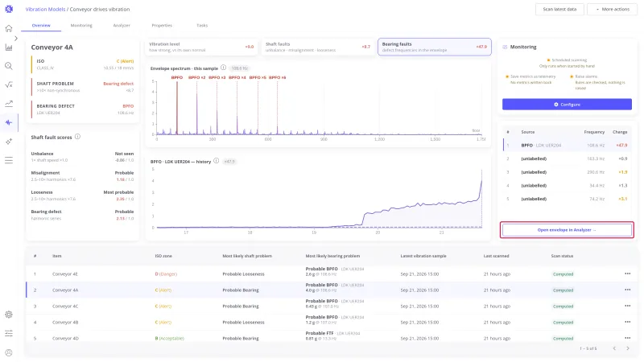Select Conveyor 4C table row
The image size is (644, 362).
332,306
